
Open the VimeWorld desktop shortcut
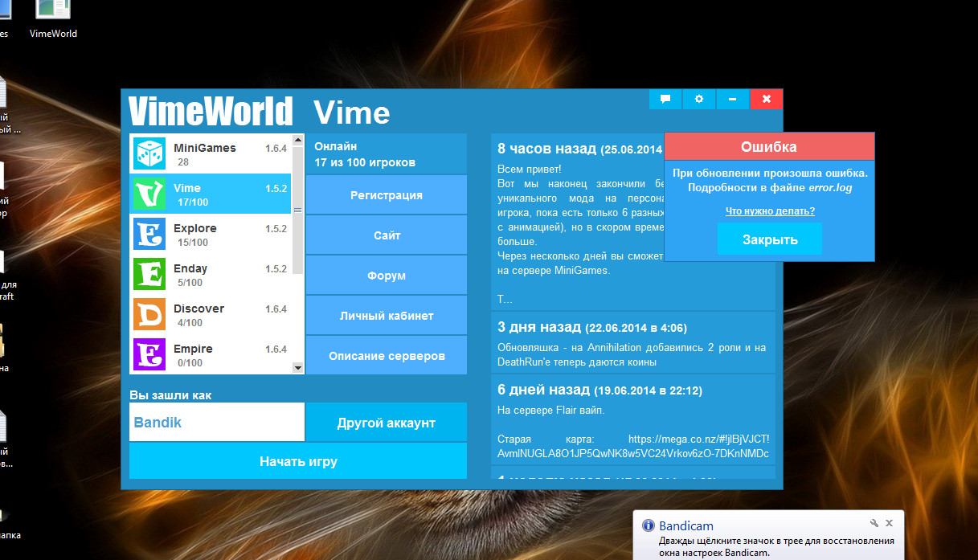(53, 20)
